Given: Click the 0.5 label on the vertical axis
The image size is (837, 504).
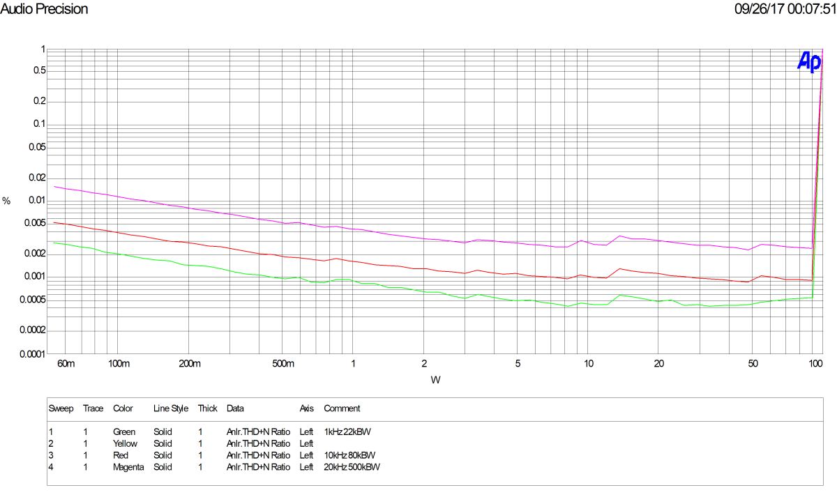Looking at the screenshot, I should (x=39, y=70).
